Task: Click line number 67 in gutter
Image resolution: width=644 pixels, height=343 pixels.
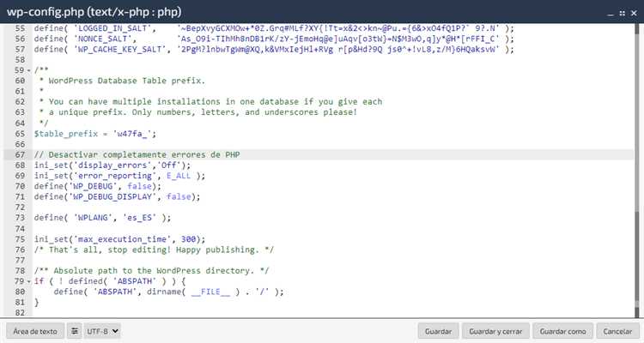Action: [20, 154]
